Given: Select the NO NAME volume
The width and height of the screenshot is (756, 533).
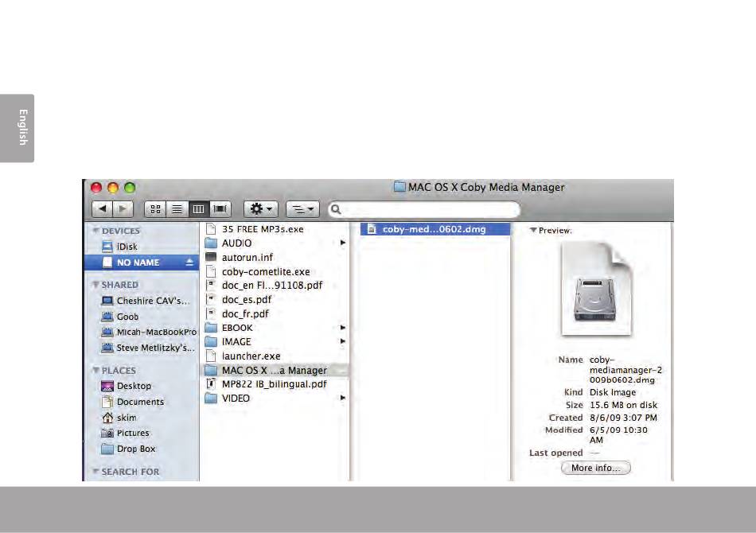Looking at the screenshot, I should click(x=142, y=263).
